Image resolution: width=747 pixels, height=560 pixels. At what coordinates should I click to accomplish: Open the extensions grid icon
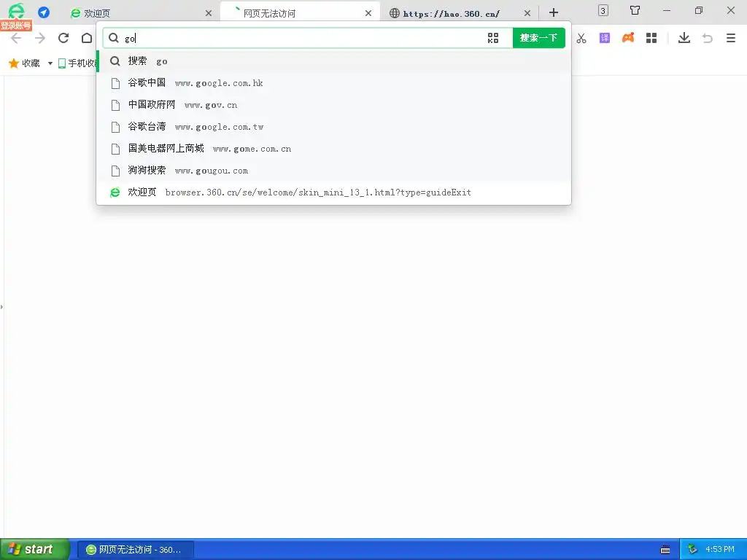point(651,38)
